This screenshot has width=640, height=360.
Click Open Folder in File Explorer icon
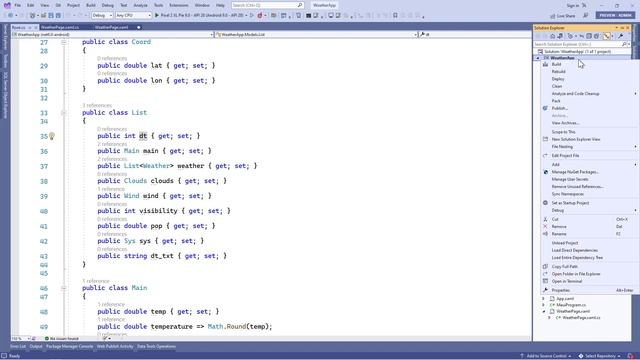[545, 274]
